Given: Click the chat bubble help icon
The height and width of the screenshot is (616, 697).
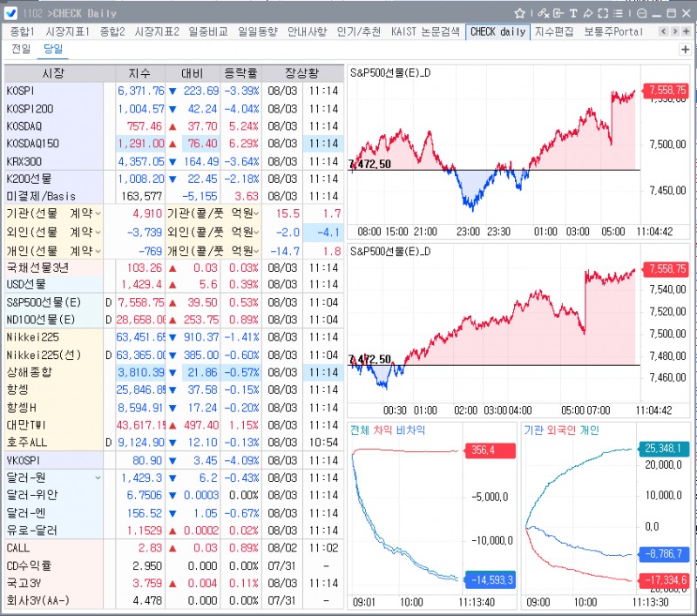Looking at the screenshot, I should (x=641, y=13).
